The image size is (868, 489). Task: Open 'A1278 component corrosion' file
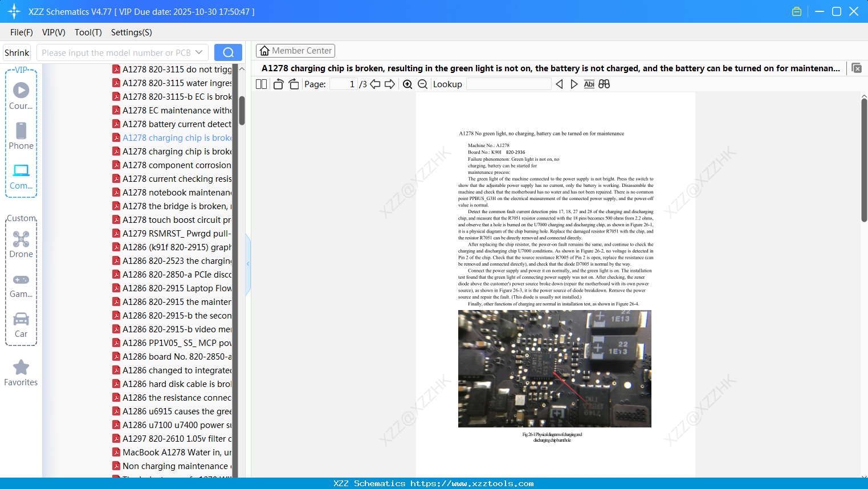172,165
